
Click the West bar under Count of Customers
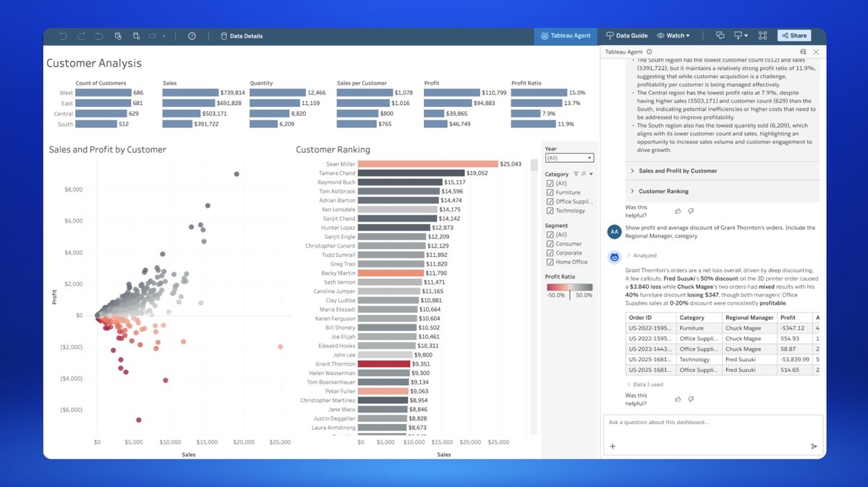[x=103, y=93]
